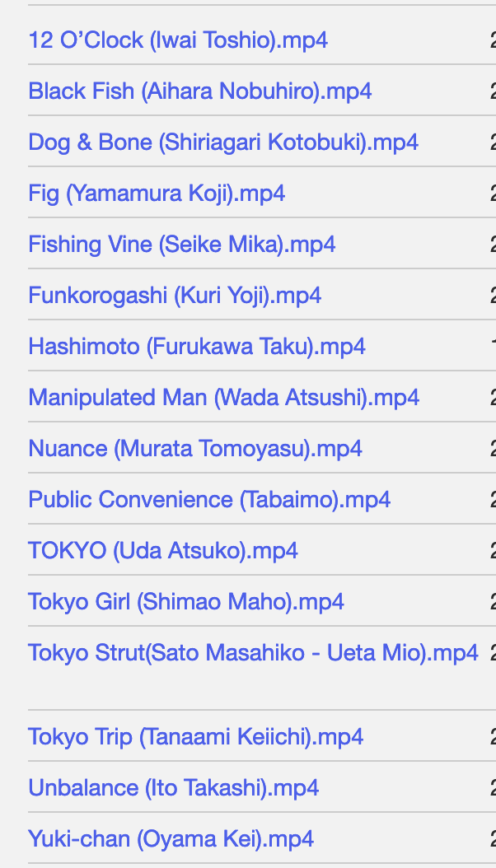Open Hashimoto (Furukawa Taku).mp4
496x868 pixels.
click(x=197, y=347)
